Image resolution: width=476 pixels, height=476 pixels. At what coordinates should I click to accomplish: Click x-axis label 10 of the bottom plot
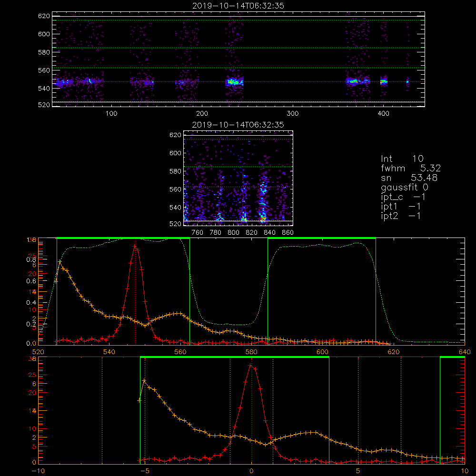click(465, 471)
